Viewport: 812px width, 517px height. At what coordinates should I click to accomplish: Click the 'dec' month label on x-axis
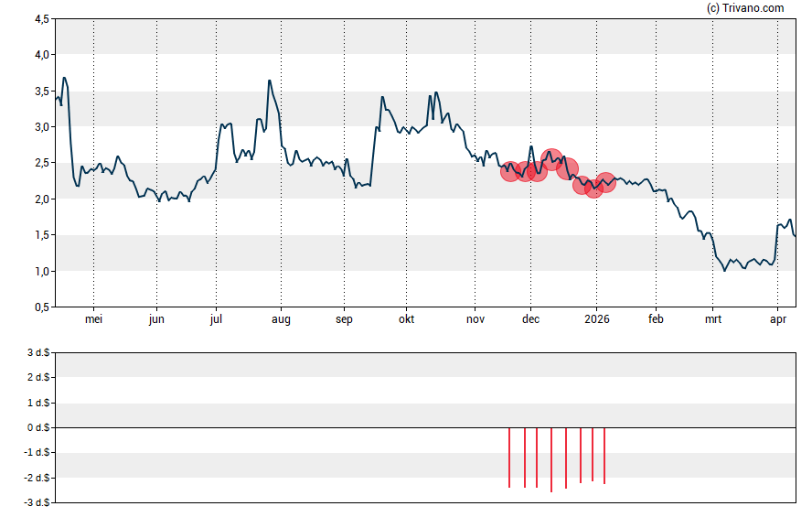(x=530, y=320)
